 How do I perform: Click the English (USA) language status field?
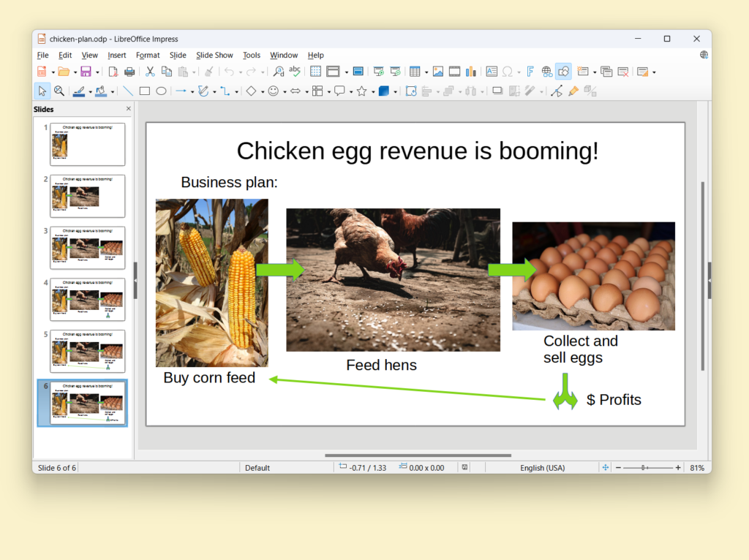tap(542, 468)
